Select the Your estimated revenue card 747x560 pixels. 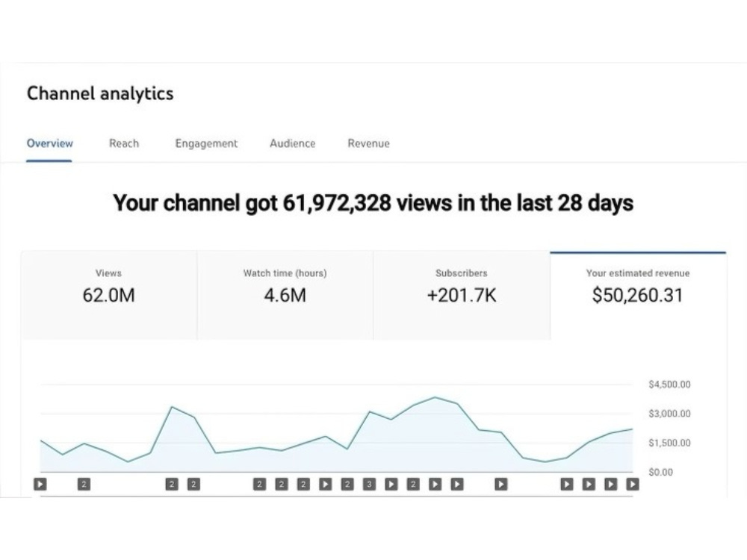click(x=638, y=295)
